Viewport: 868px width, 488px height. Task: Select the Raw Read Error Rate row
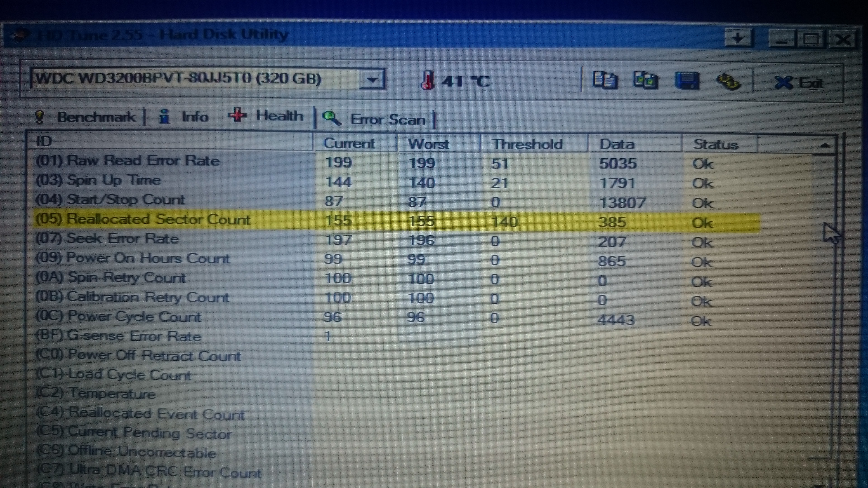pyautogui.click(x=397, y=162)
